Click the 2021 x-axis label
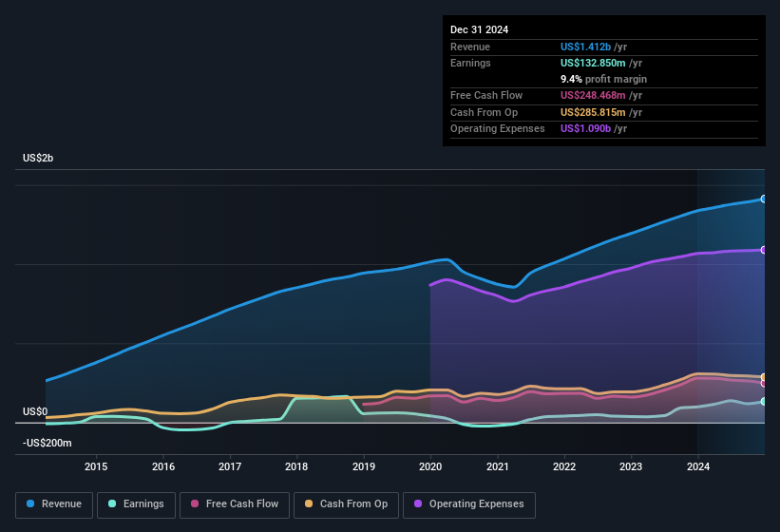The width and height of the screenshot is (780, 532). click(x=498, y=466)
